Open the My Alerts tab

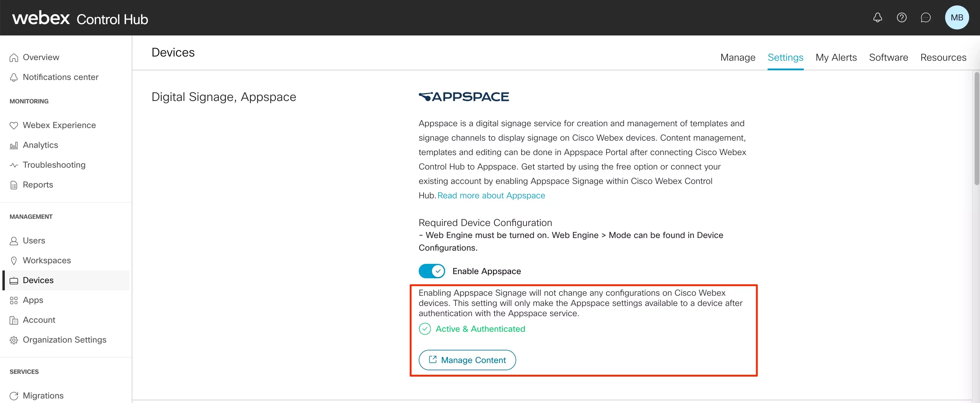(836, 57)
